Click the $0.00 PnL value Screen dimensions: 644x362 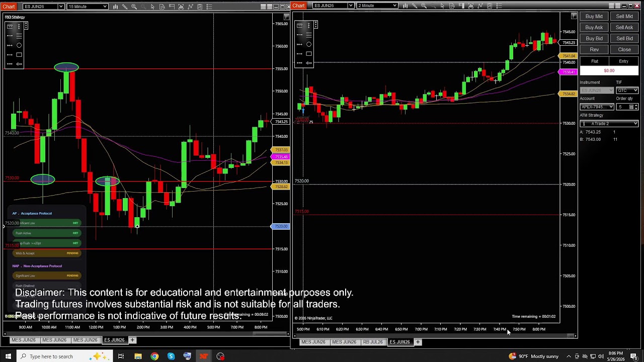609,70
